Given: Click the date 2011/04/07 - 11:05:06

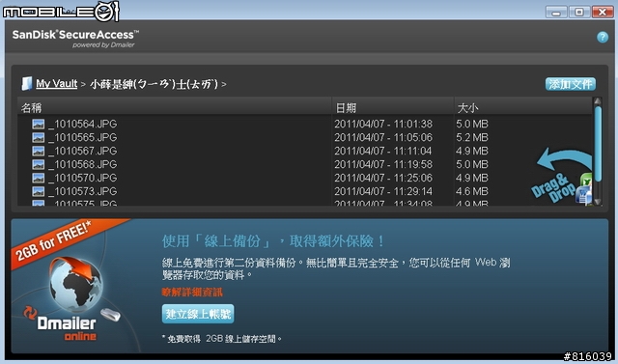Looking at the screenshot, I should pyautogui.click(x=383, y=137).
